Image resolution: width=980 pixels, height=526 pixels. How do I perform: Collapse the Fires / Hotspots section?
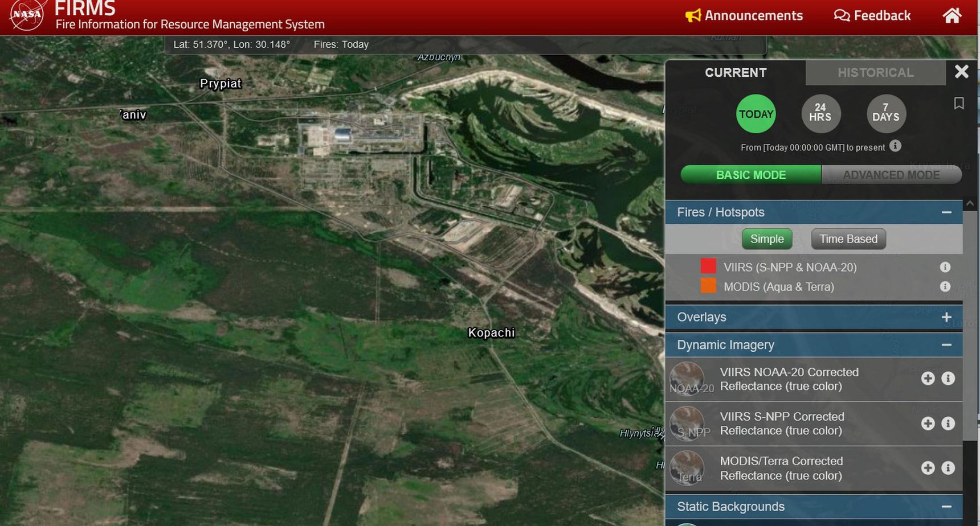pyautogui.click(x=946, y=212)
